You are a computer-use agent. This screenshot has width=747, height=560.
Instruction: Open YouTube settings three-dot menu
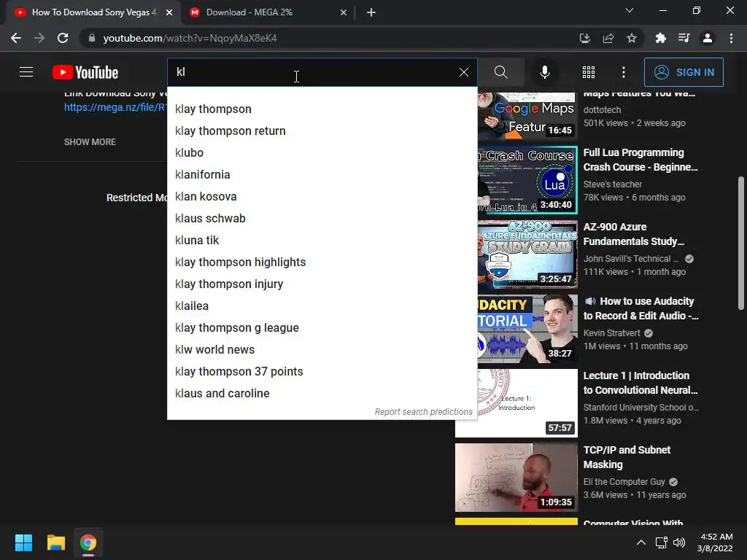tap(624, 72)
